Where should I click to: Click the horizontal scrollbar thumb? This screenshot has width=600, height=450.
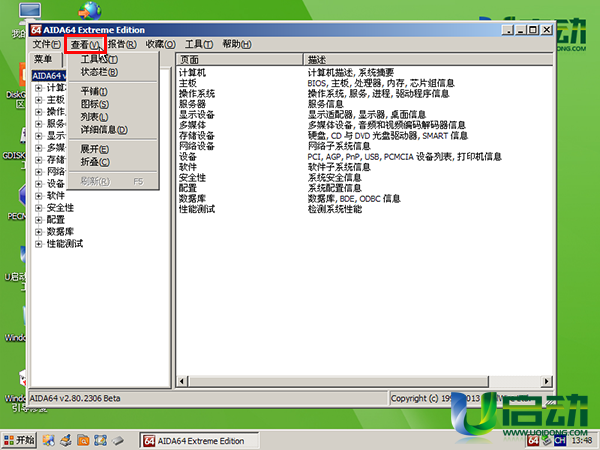coord(339,381)
